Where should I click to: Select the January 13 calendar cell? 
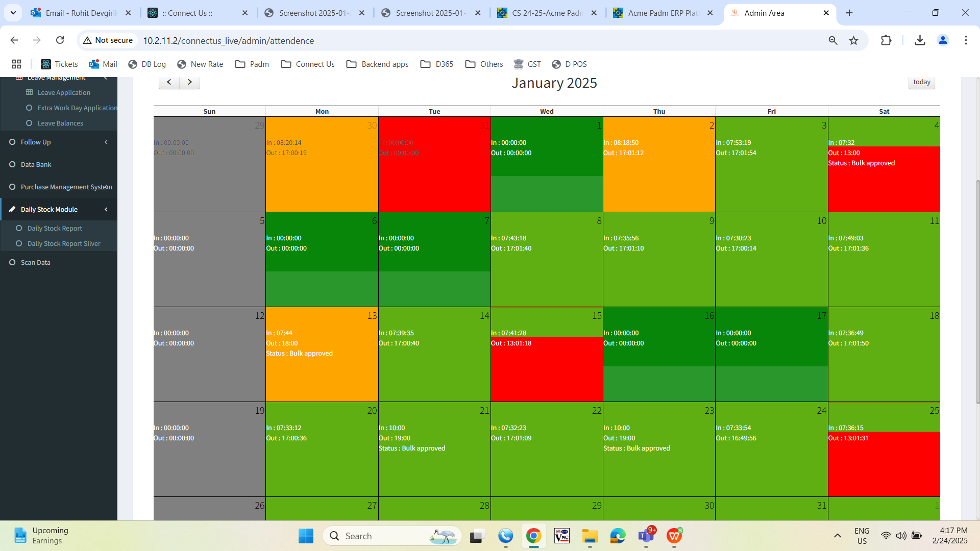[322, 354]
